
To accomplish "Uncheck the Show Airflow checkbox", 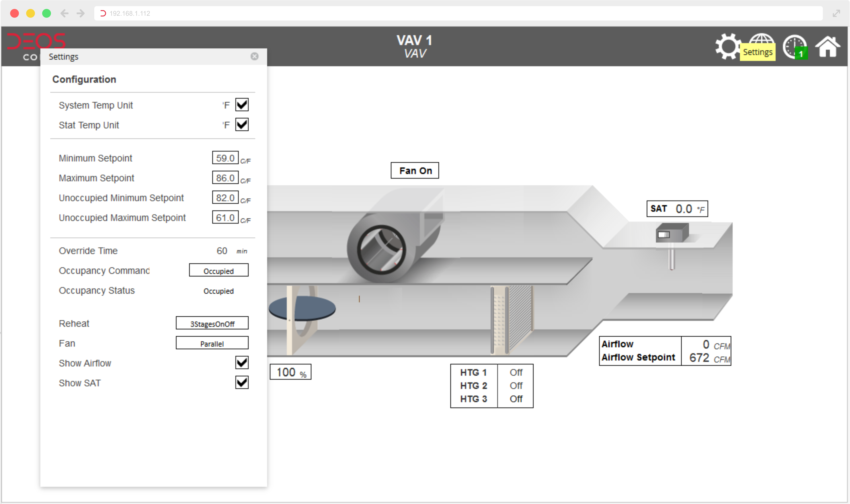I will pyautogui.click(x=242, y=362).
